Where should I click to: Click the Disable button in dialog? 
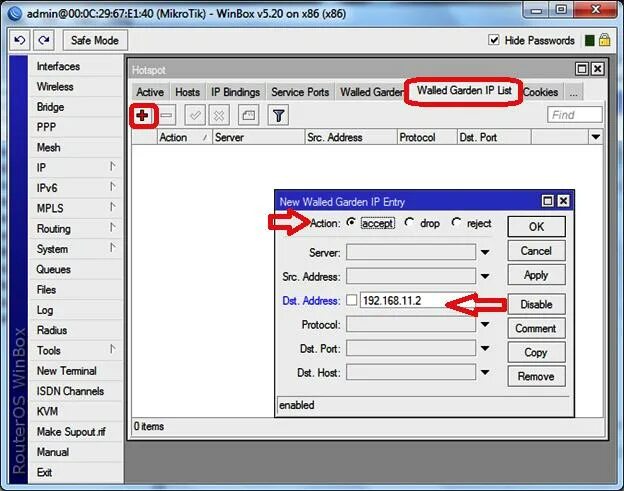click(x=536, y=304)
